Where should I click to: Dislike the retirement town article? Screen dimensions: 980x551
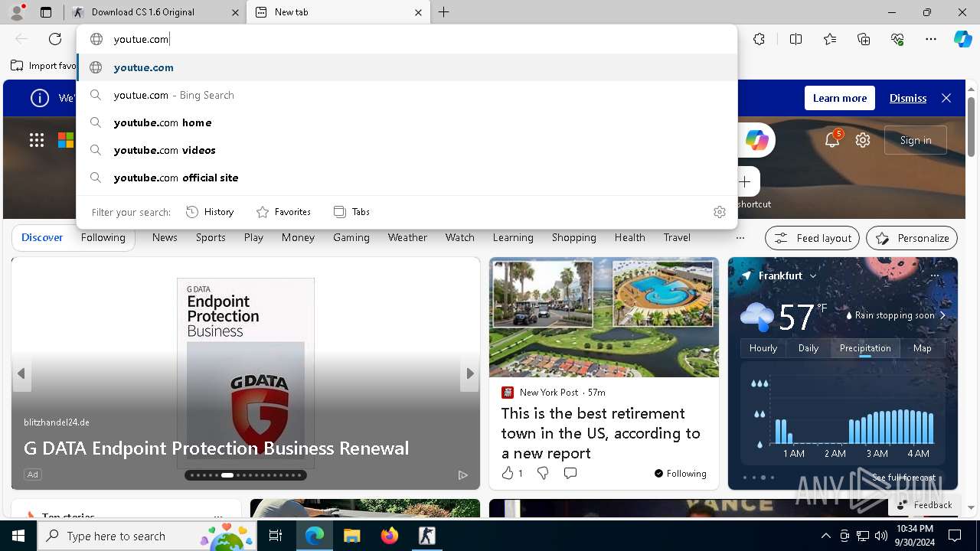[x=543, y=473]
